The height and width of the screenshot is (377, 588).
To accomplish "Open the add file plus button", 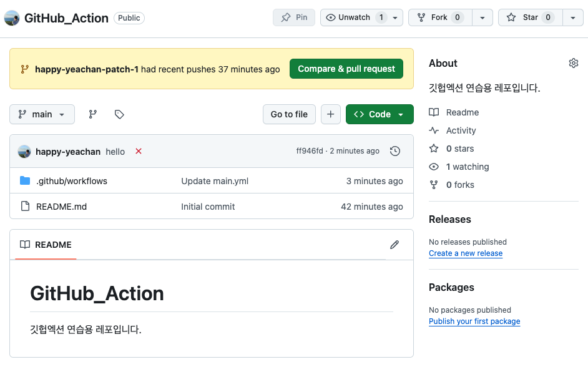I will [x=330, y=114].
